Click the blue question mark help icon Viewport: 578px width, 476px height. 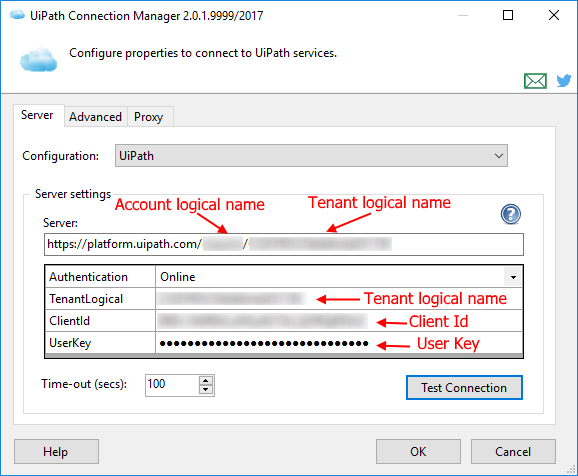click(511, 214)
